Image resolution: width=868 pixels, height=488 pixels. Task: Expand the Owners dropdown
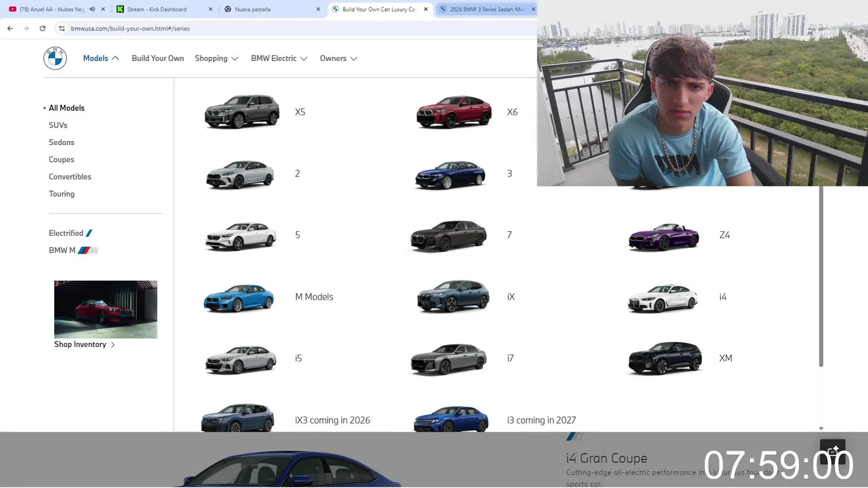(x=338, y=58)
